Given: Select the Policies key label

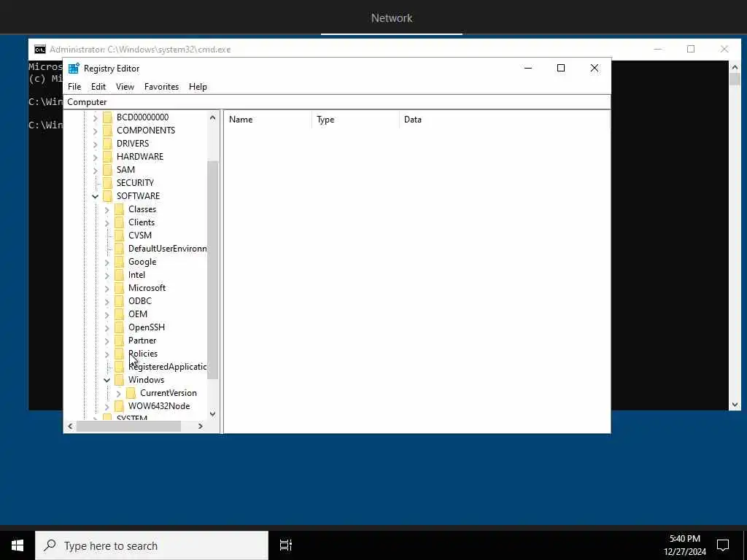Looking at the screenshot, I should click(143, 354).
